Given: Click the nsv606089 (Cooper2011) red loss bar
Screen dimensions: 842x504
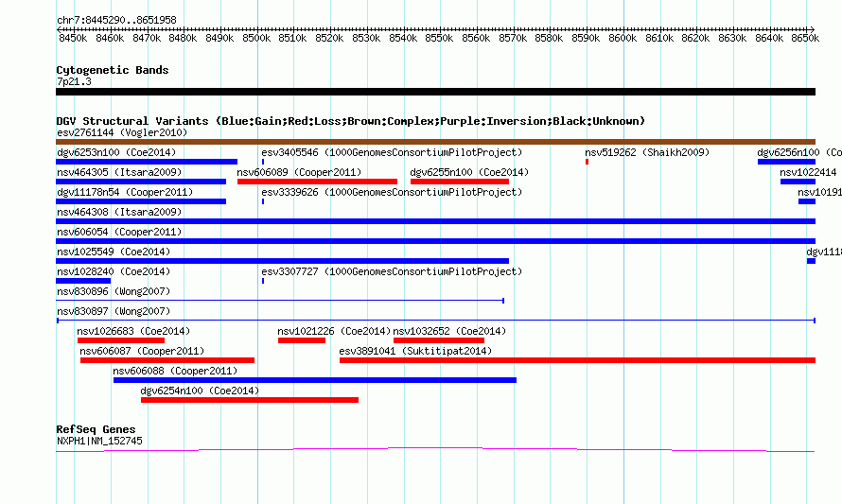Looking at the screenshot, I should 317,182.
